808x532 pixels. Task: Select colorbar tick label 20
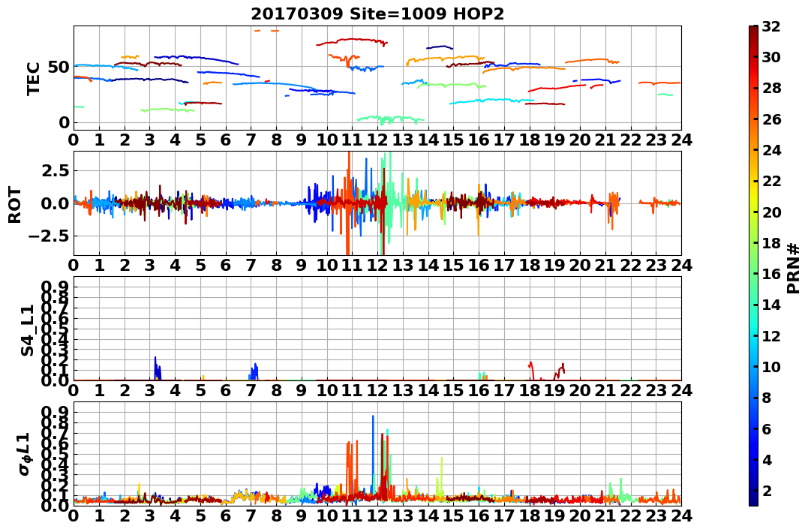pyautogui.click(x=771, y=212)
